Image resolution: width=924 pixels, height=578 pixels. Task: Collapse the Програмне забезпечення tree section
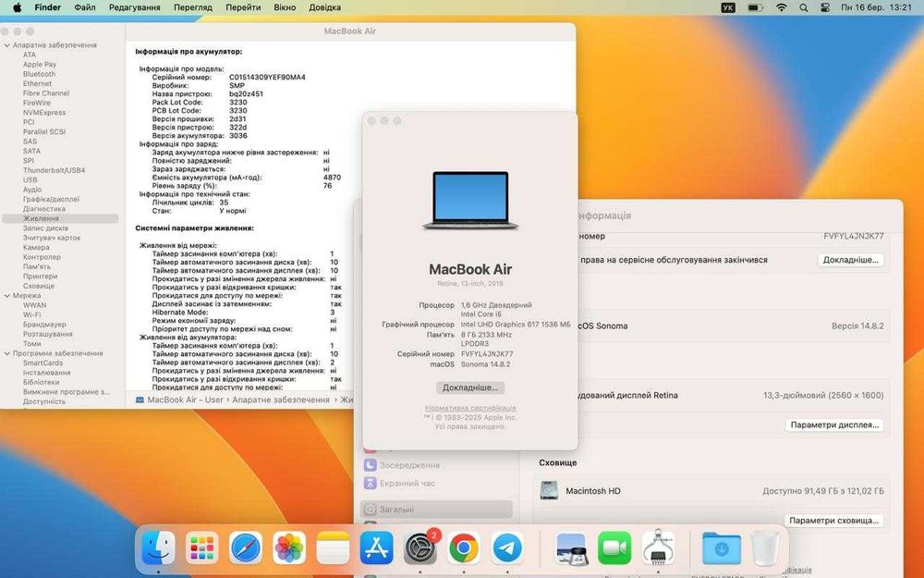7,353
